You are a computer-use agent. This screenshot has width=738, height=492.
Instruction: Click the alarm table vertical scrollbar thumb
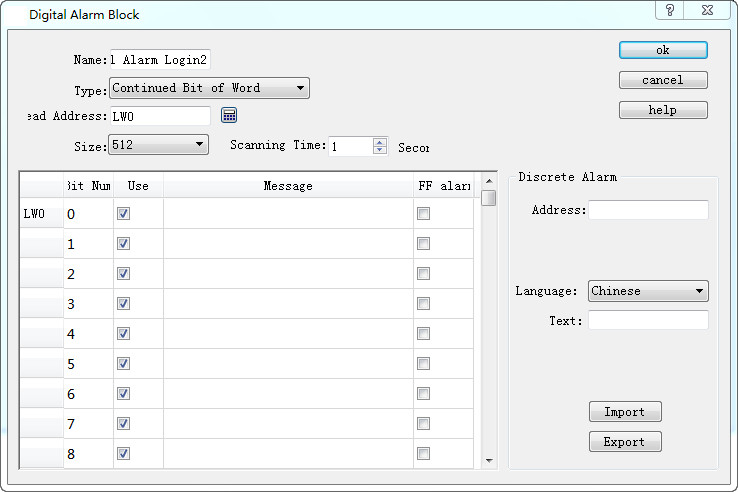click(489, 198)
